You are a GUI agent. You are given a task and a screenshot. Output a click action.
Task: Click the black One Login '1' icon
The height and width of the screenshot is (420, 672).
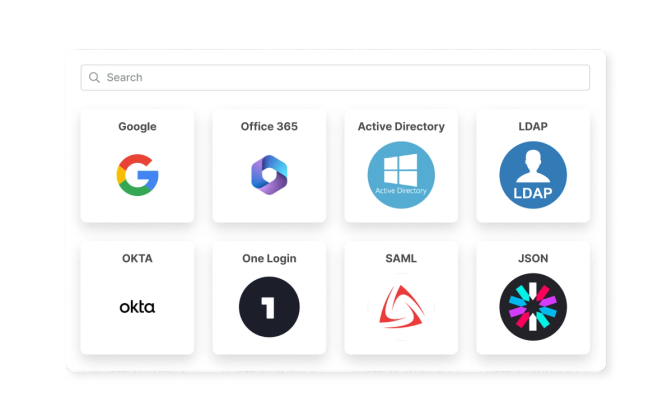(x=269, y=307)
